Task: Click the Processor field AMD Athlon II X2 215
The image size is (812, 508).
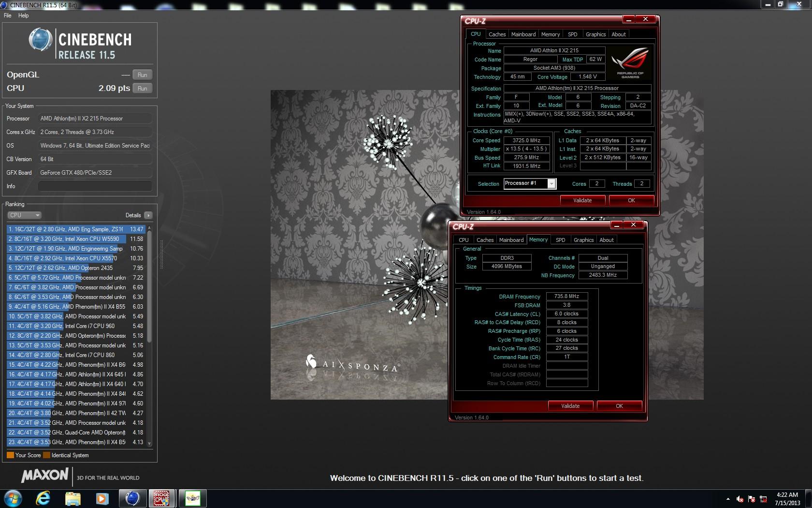Action: [95, 119]
